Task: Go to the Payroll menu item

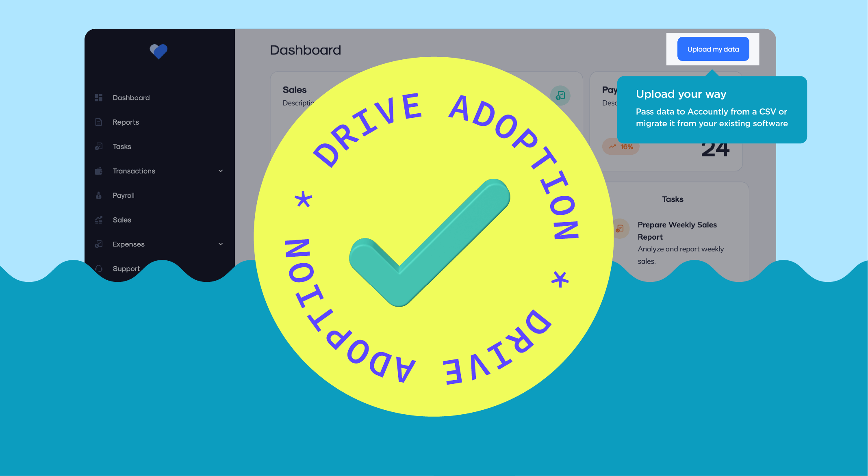Action: [124, 195]
